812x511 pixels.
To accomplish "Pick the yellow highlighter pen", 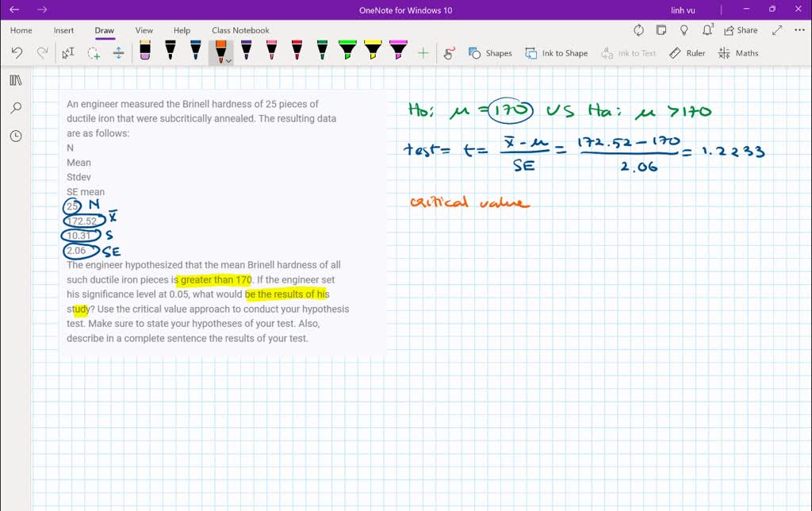I will [373, 52].
